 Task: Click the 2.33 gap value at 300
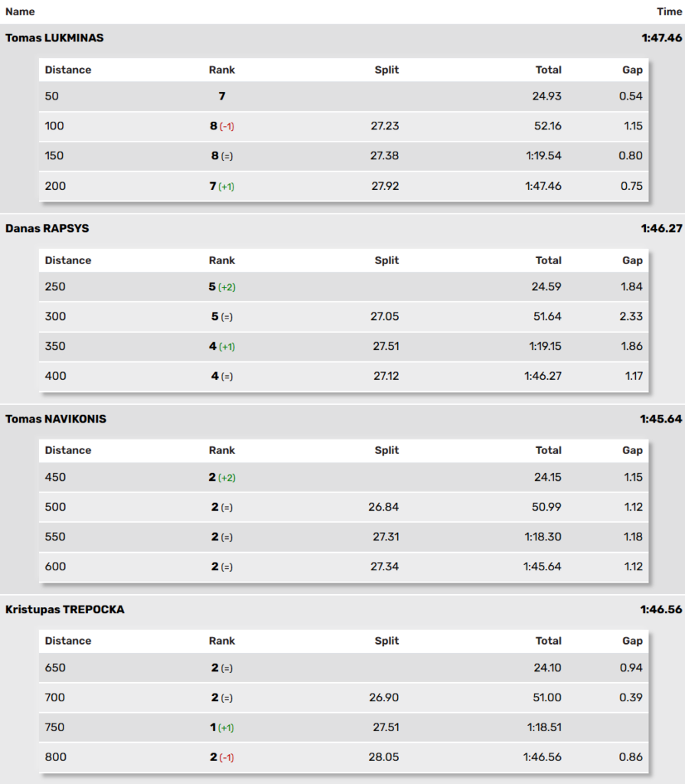[631, 316]
